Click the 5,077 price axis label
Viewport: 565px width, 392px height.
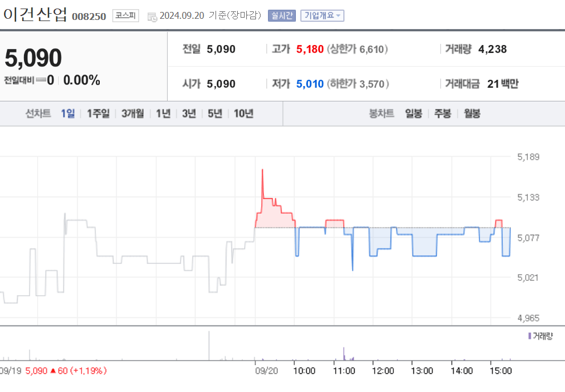pos(529,238)
